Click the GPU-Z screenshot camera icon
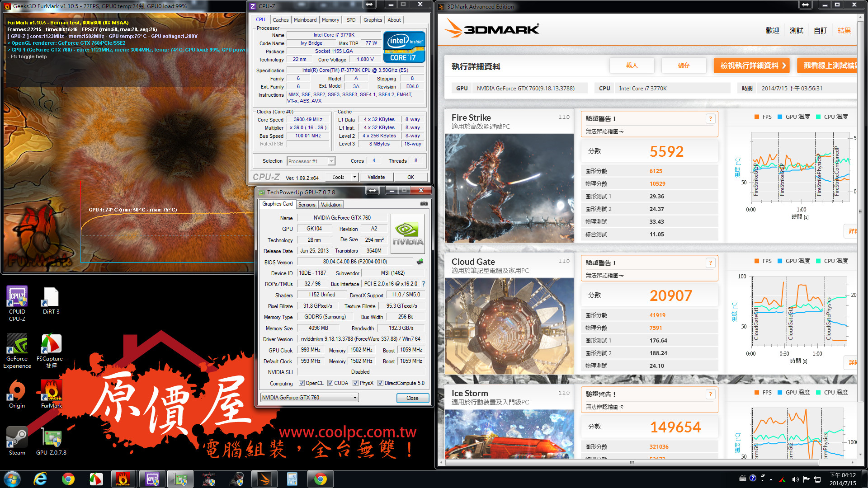Image resolution: width=868 pixels, height=488 pixels. pos(424,204)
